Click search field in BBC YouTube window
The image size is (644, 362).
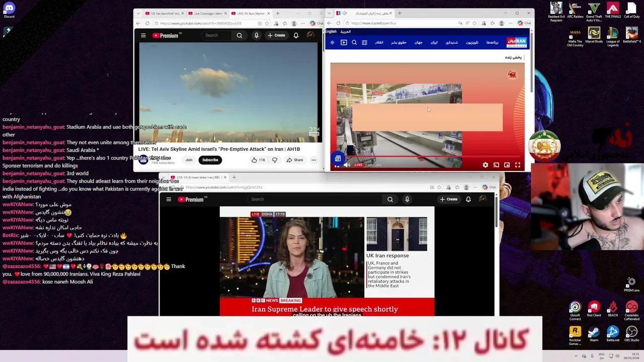(315, 200)
